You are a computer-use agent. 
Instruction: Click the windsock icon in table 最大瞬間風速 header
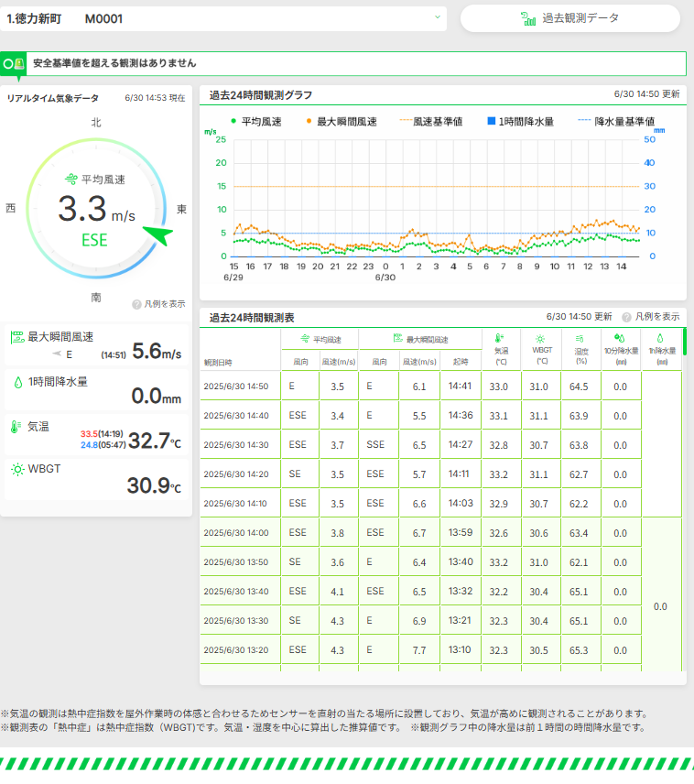(x=398, y=339)
